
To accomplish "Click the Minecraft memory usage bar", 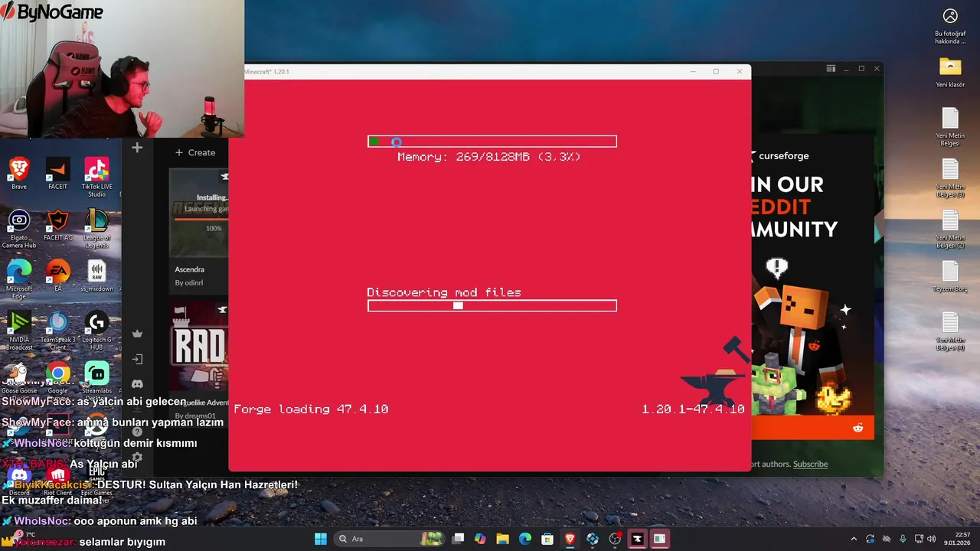I will point(492,142).
